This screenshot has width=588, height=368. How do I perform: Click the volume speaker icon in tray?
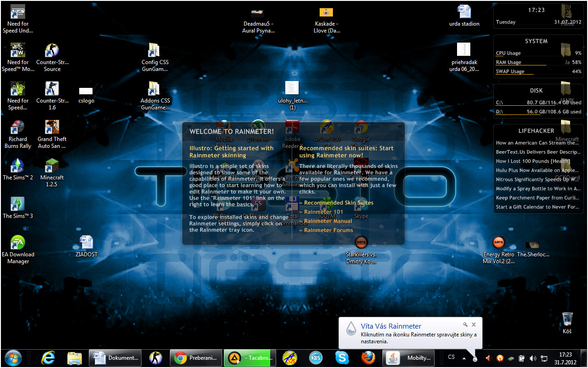[533, 358]
